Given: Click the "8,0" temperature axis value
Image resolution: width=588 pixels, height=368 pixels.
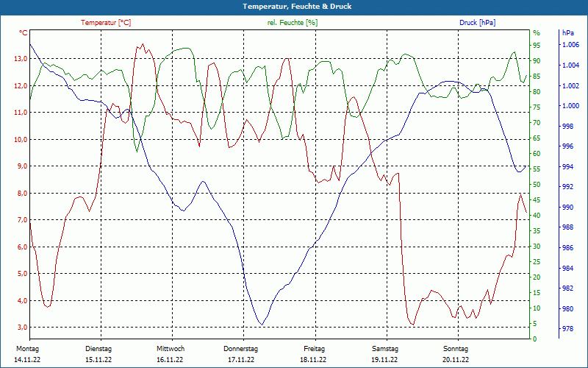Looking at the screenshot, I should point(23,193).
